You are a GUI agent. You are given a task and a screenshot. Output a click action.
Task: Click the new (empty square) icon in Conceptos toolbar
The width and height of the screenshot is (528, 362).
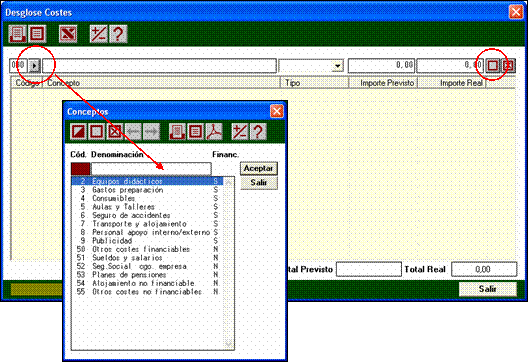point(97,131)
